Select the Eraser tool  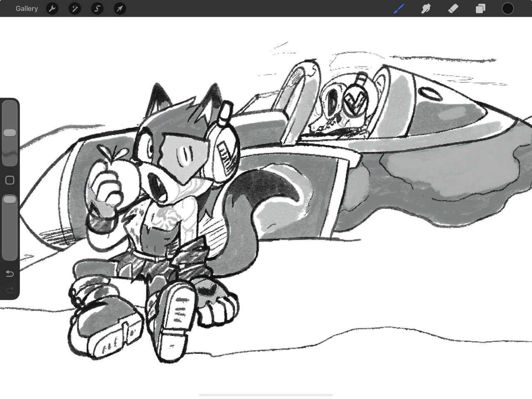point(453,8)
